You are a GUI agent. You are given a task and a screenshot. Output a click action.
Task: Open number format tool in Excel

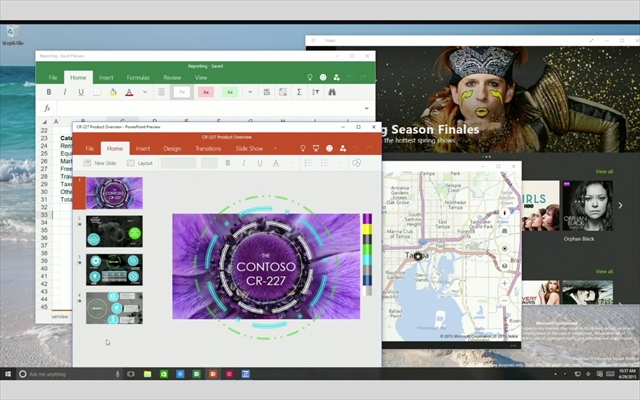point(267,92)
